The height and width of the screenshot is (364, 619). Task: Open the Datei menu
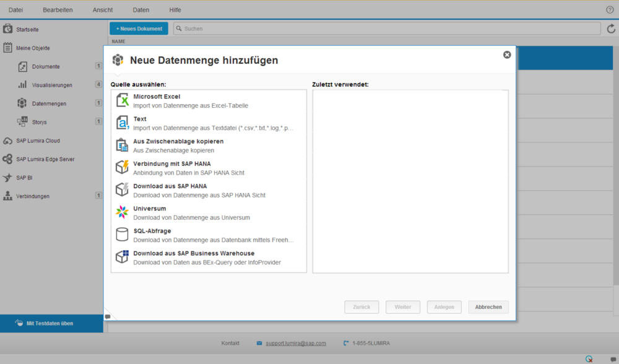pyautogui.click(x=16, y=10)
